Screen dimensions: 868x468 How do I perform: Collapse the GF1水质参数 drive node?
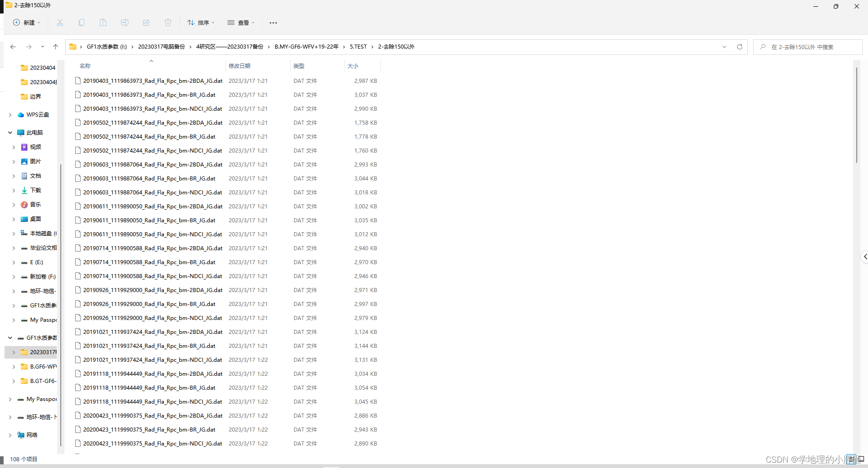click(10, 338)
